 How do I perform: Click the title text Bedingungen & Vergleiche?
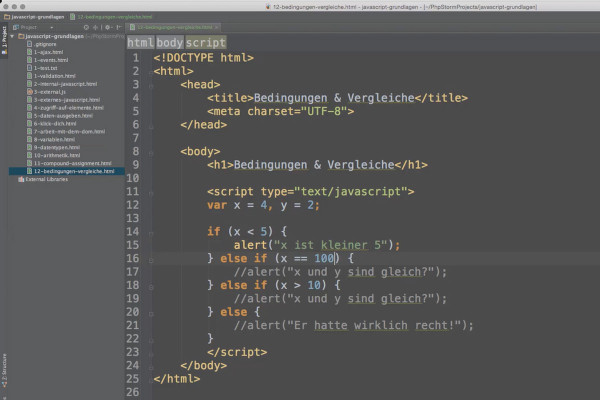[334, 98]
